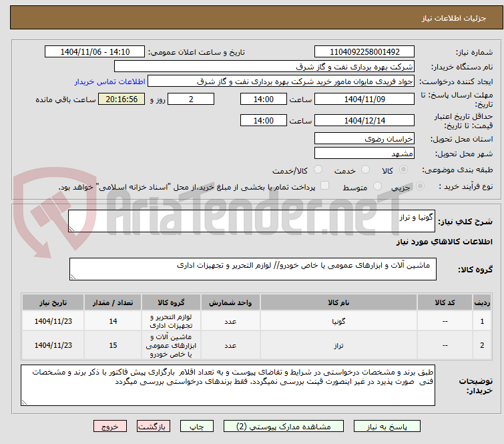Click the واحد شمارش column header
Screen dimensions: 504x444
tap(230, 302)
